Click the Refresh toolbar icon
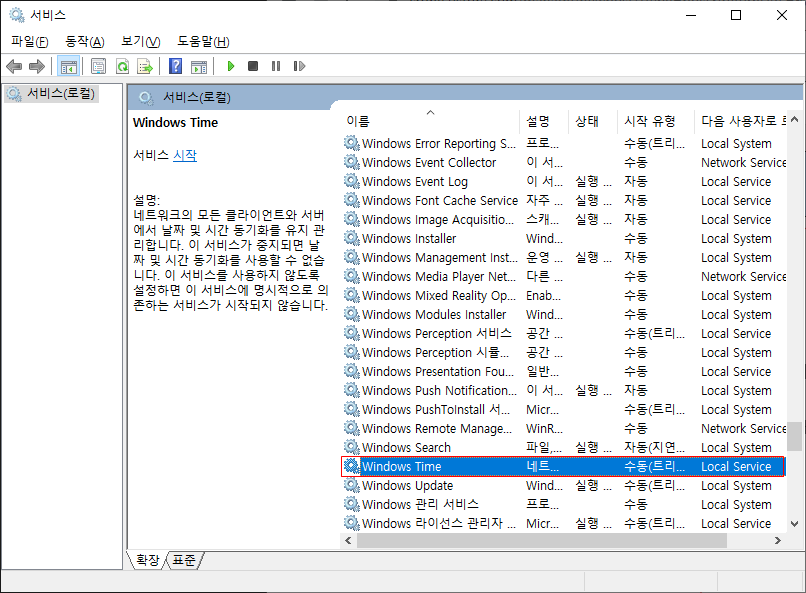Image resolution: width=806 pixels, height=593 pixels. (x=122, y=66)
